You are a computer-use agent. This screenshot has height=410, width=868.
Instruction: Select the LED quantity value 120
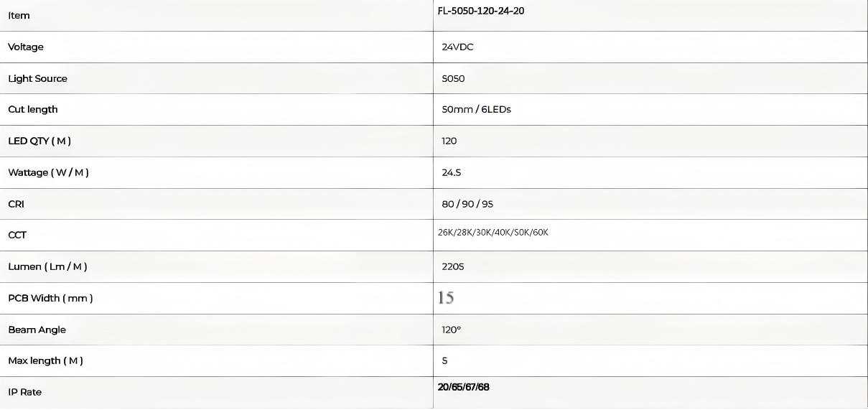(449, 141)
